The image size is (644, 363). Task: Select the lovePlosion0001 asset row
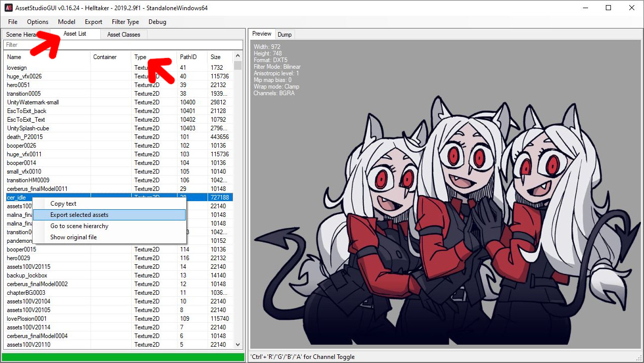coord(119,319)
